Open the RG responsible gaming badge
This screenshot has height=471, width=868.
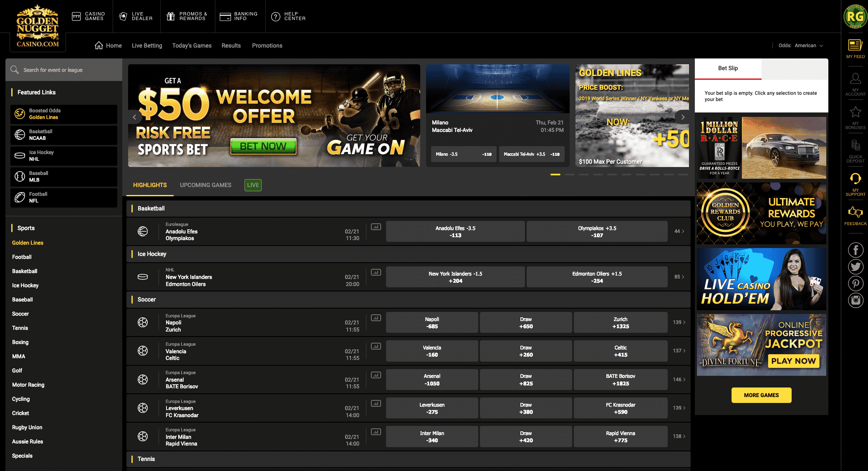coord(855,16)
